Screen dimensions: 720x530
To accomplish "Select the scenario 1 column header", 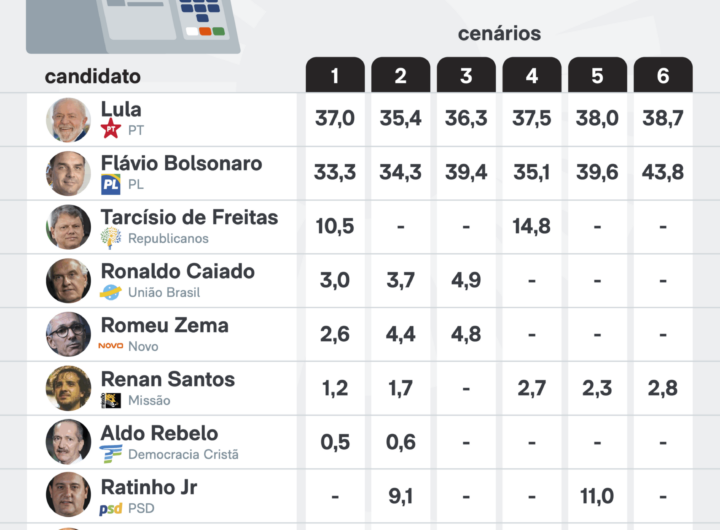I will 335,75.
